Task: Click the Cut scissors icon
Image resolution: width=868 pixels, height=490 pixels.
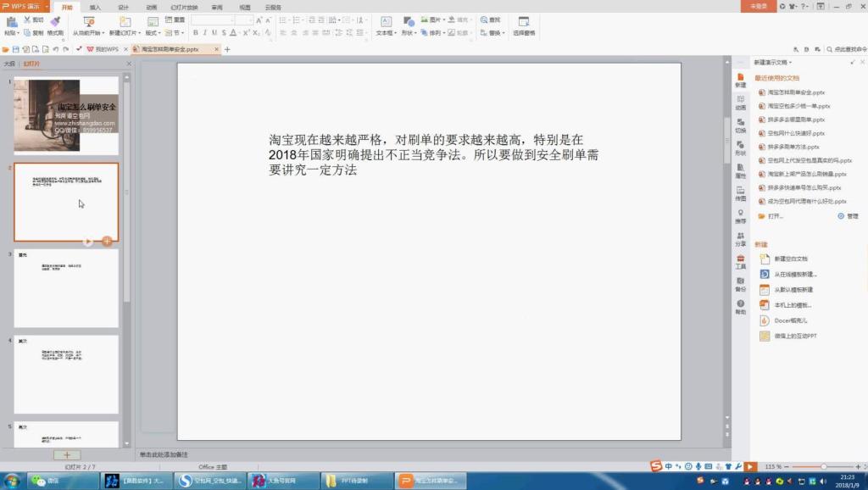Action: (x=26, y=20)
